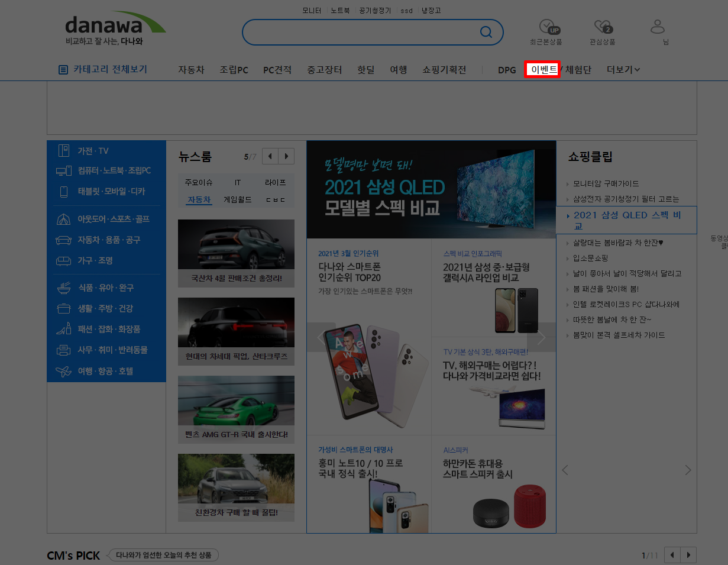Screen dimensions: 728x565
Task: Click 쇼핑클립 previous arrow
Action: point(565,470)
